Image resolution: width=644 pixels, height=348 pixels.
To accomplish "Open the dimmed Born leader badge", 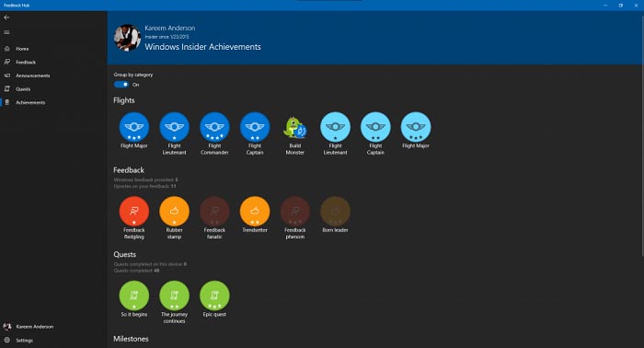I will coord(335,211).
